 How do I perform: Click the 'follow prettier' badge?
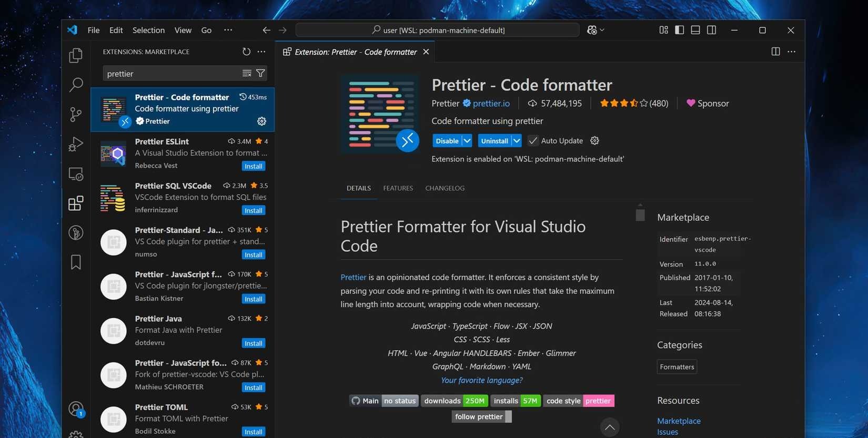(481, 416)
